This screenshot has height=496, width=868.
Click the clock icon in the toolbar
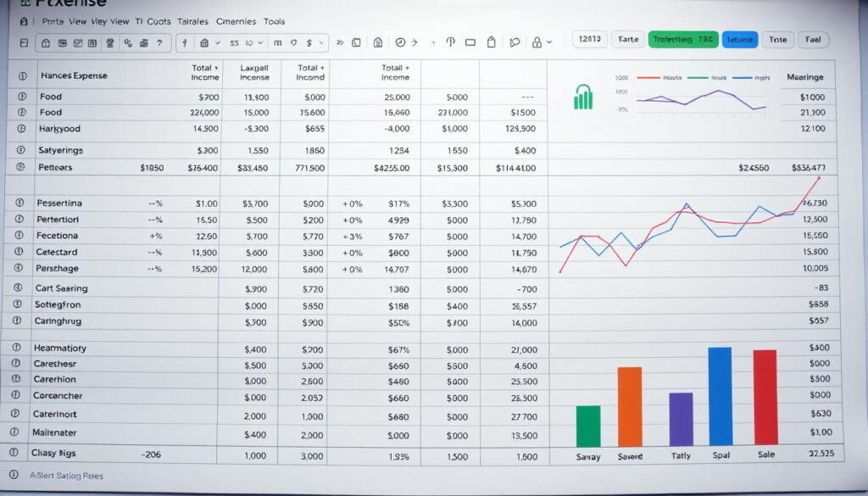click(x=400, y=42)
